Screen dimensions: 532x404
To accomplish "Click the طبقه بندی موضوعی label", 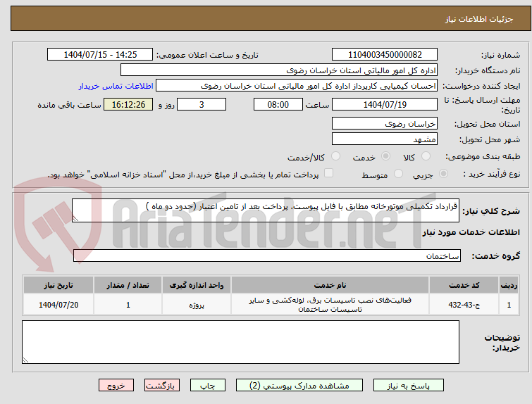I will click(483, 156).
